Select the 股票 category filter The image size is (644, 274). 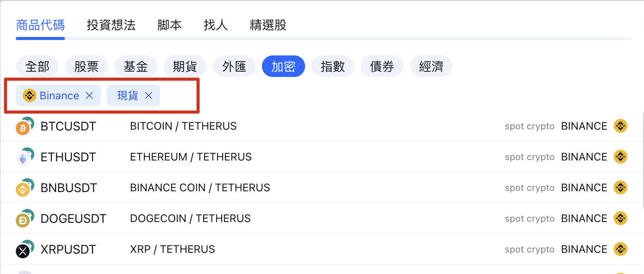pos(87,66)
